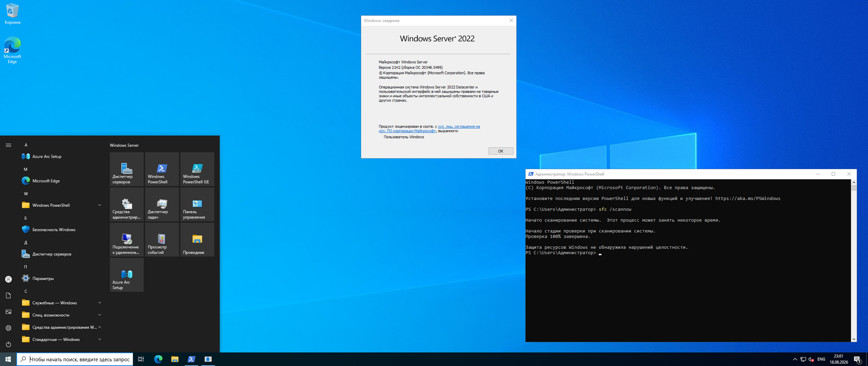Select the Microsoft Edge desktop shortcut
Screen dimensions: 868x366
tap(12, 50)
